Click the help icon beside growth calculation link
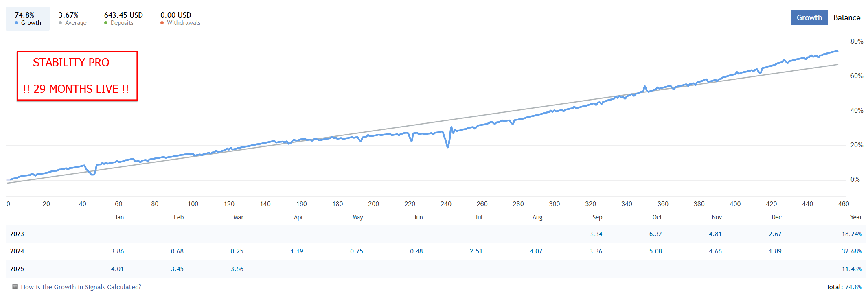This screenshot has height=295, width=868. [x=15, y=287]
